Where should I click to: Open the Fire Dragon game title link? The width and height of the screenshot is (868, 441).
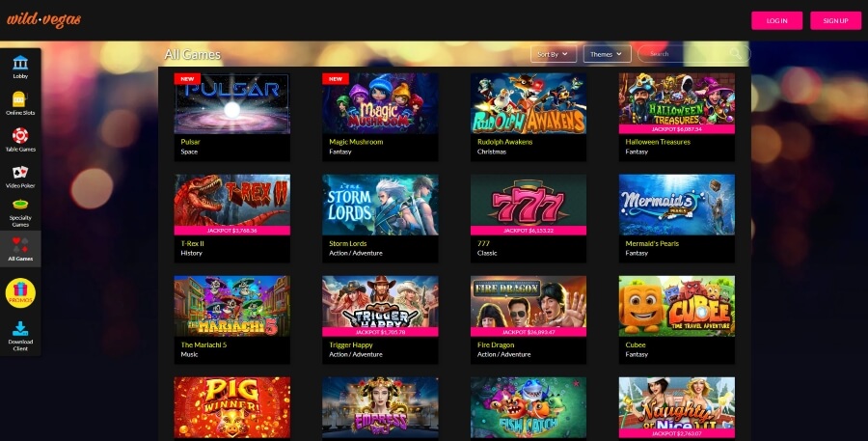coord(496,345)
